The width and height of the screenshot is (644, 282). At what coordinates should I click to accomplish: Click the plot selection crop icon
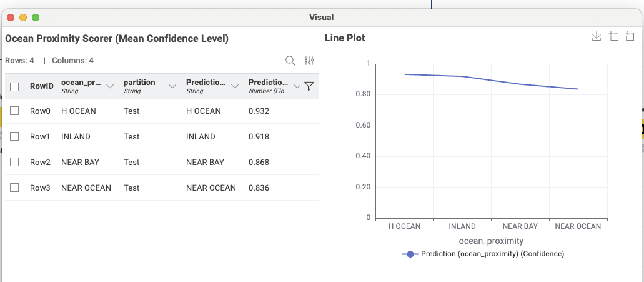[613, 37]
